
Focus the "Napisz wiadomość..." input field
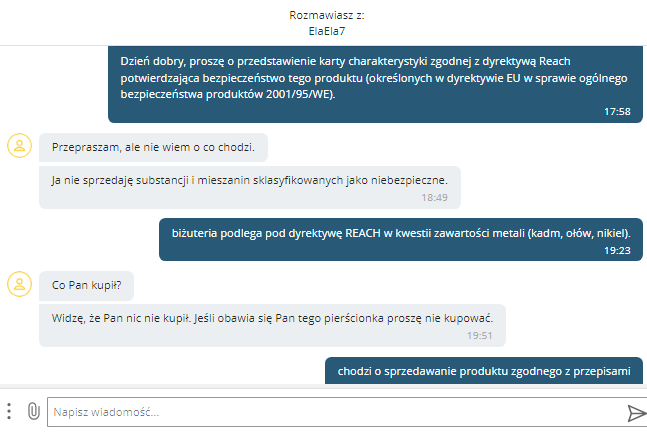click(x=330, y=412)
